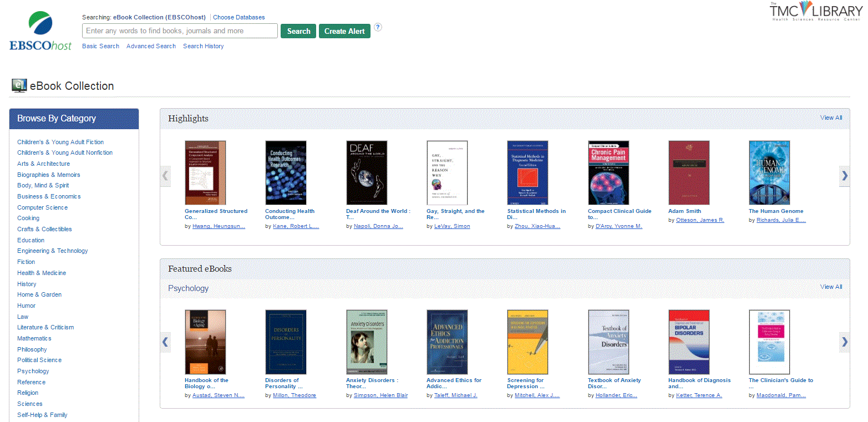Advance the Highlights carousel using right arrow
Viewport: 868px width, 422px height.
pos(844,176)
